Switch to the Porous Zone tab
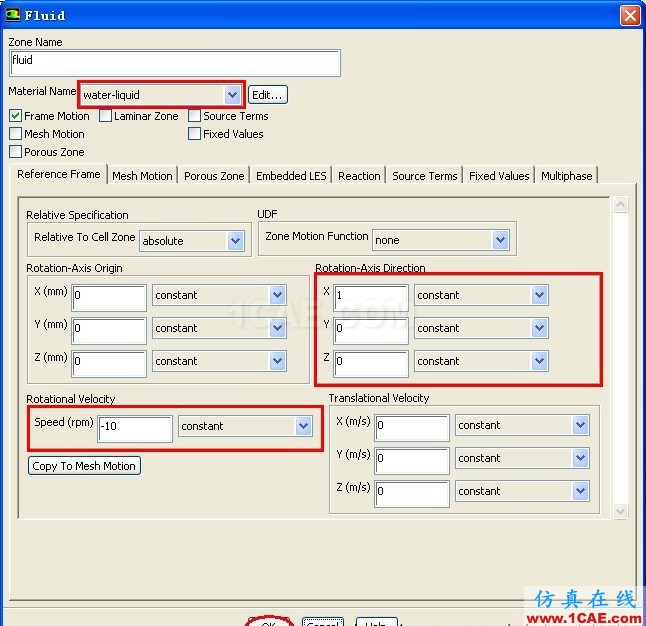Screen dimensions: 646x626 [x=214, y=176]
